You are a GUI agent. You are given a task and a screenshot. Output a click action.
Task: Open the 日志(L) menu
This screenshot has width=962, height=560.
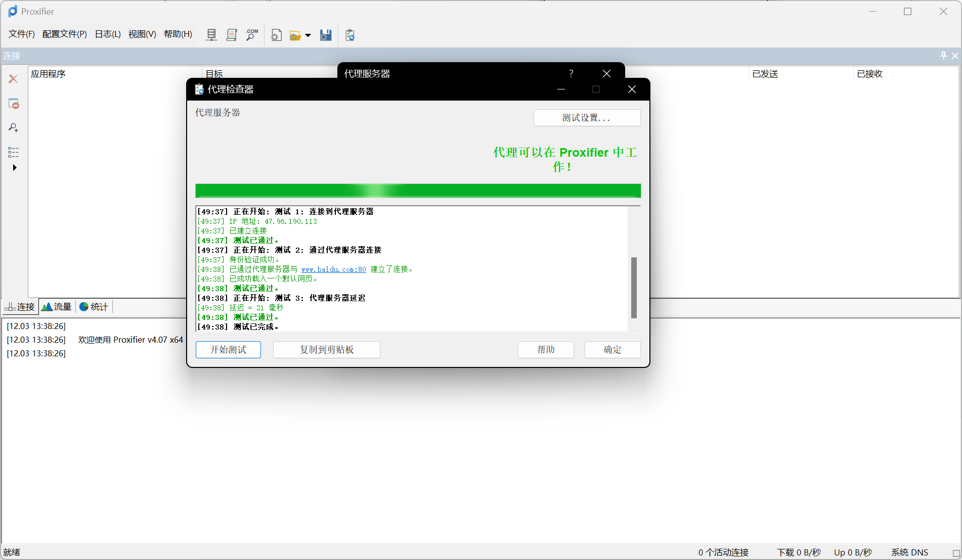coord(108,34)
